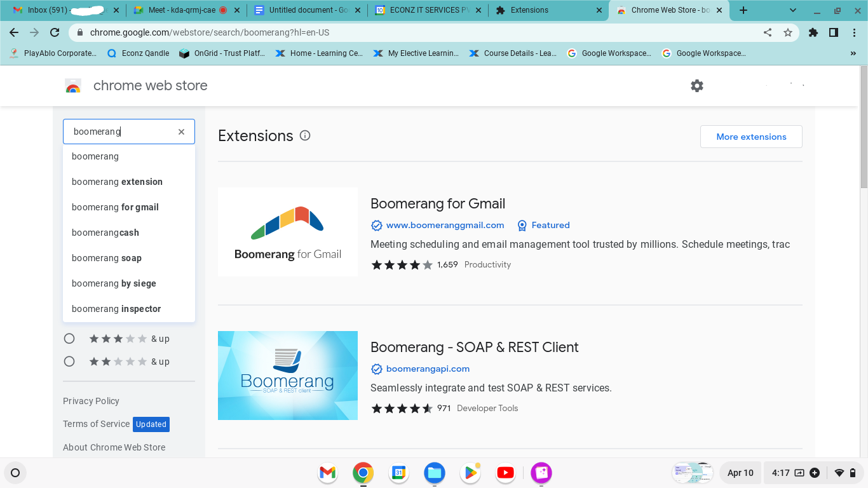Show info icon next to Extensions heading

coord(305,135)
